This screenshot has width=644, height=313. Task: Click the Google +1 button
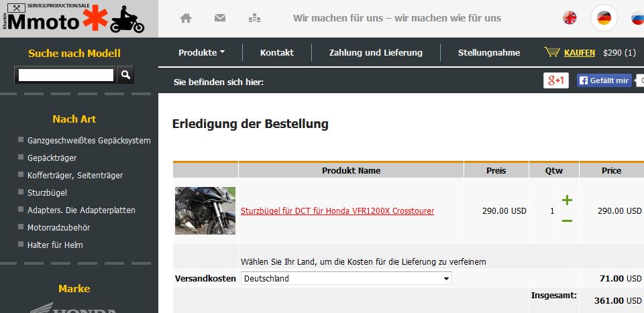click(555, 81)
